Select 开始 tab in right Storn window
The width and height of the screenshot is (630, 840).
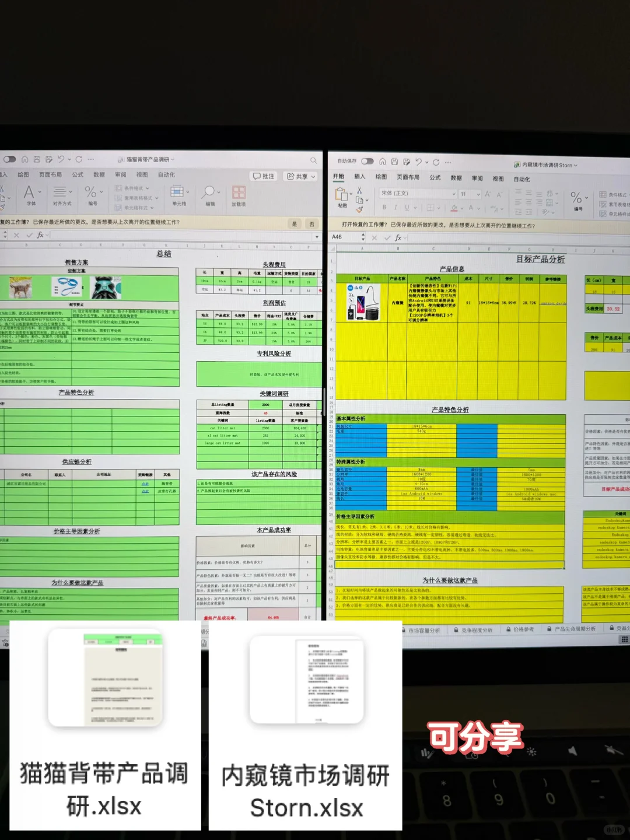tap(338, 176)
